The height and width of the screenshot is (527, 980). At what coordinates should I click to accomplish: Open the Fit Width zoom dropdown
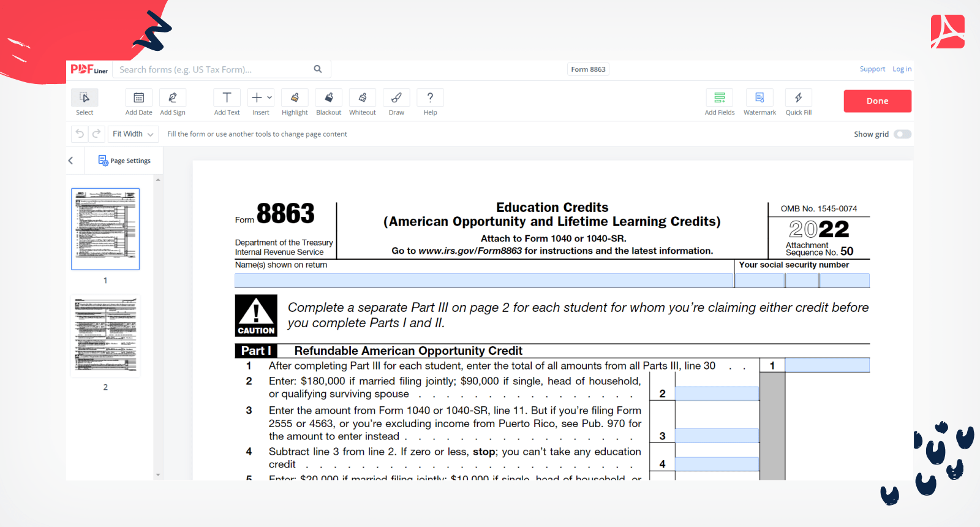tap(133, 134)
